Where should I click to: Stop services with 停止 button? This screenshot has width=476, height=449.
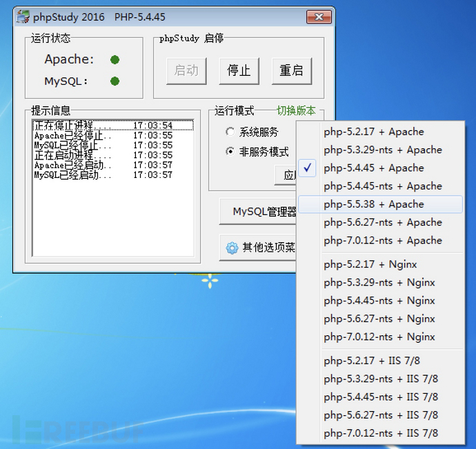click(239, 71)
